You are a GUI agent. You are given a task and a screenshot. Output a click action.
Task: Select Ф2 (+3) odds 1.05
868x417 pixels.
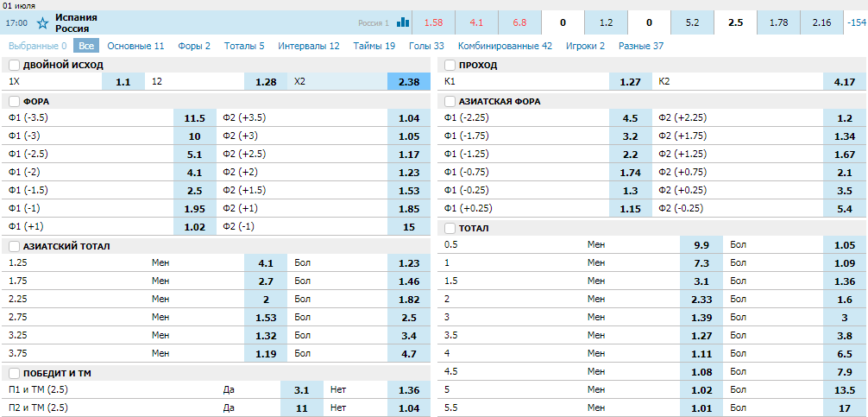click(x=409, y=136)
